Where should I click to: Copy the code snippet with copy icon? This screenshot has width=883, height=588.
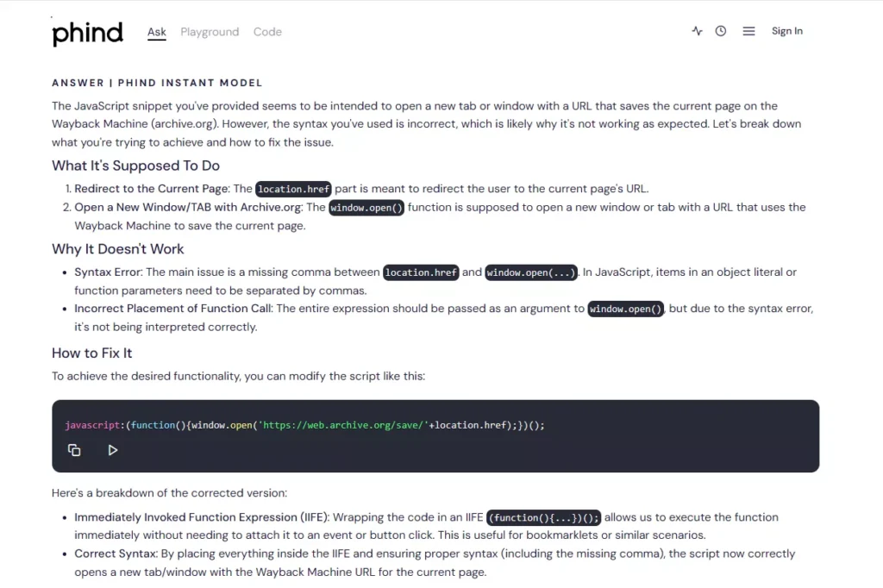click(74, 450)
